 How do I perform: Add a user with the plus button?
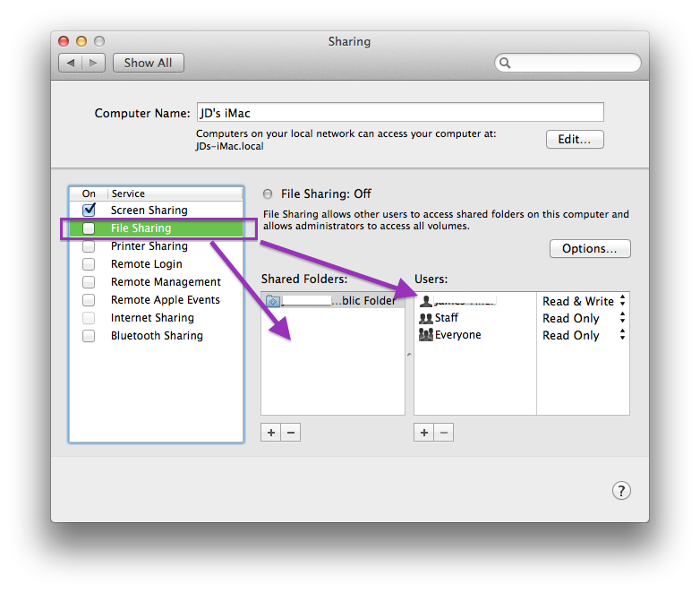click(424, 432)
